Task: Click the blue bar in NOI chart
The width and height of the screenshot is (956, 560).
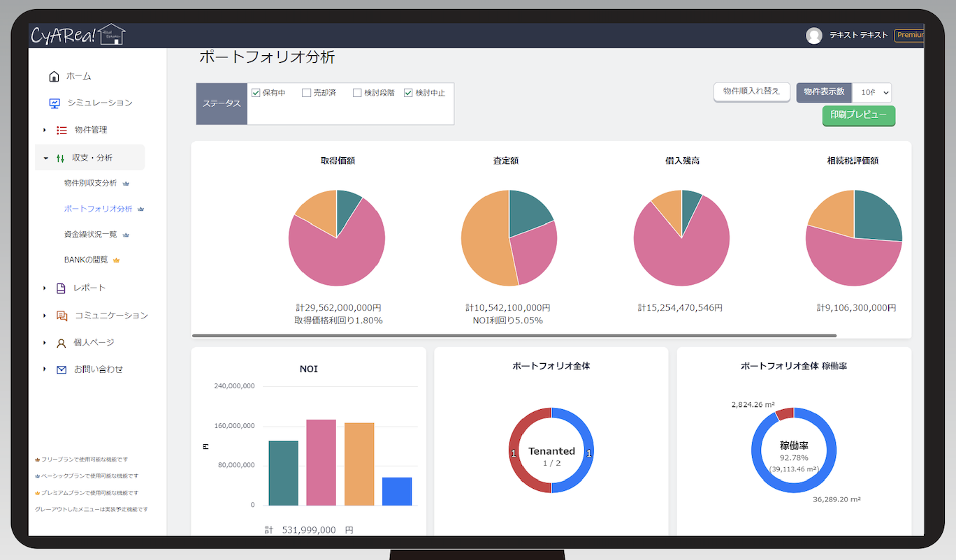Action: click(397, 491)
